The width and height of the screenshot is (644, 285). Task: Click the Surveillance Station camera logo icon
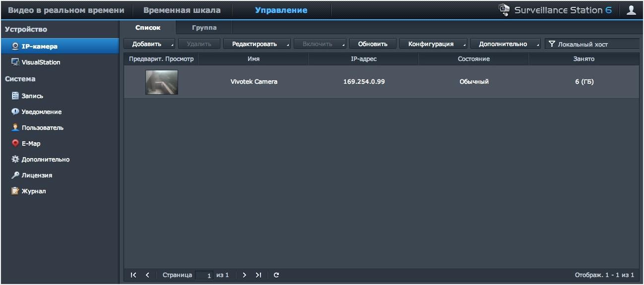click(504, 10)
